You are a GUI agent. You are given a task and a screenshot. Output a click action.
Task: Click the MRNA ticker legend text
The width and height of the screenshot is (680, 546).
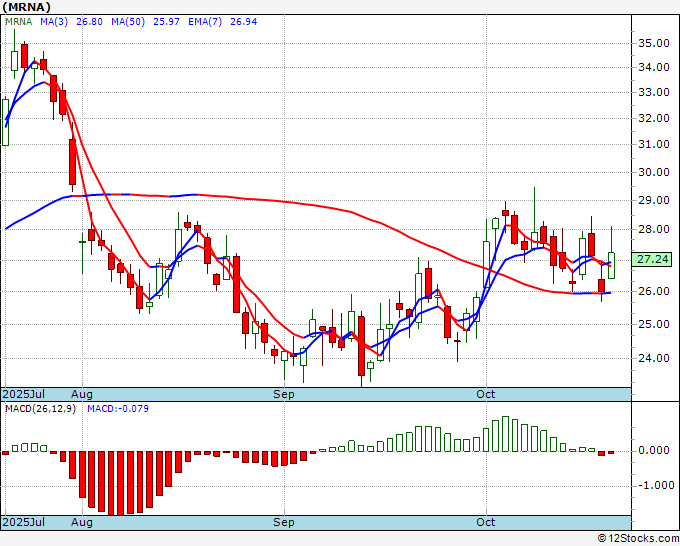(x=20, y=21)
